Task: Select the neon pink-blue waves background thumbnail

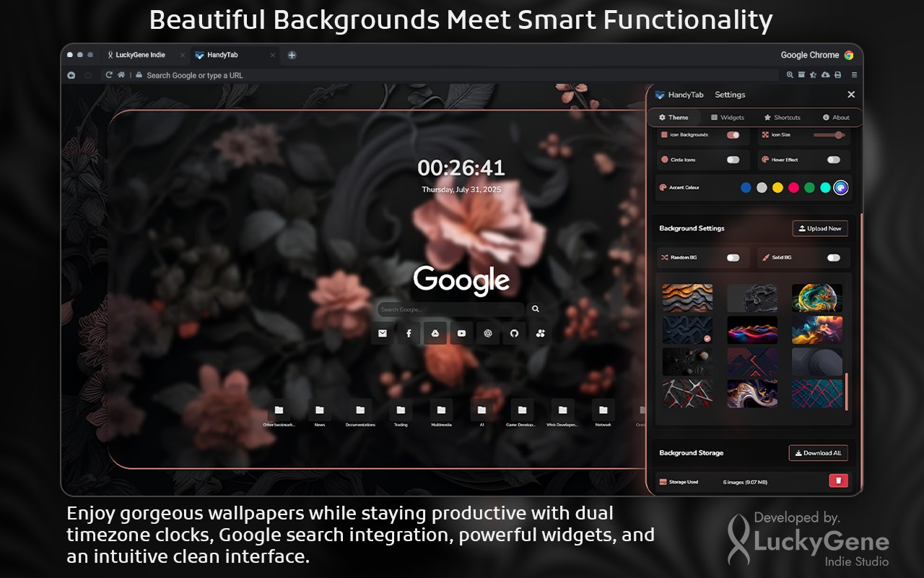Action: click(752, 329)
